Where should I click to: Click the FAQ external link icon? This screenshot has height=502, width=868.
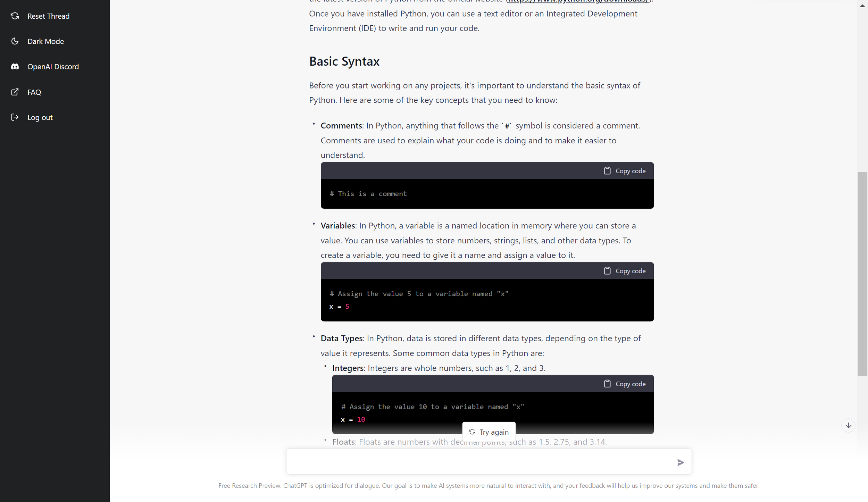coord(15,92)
